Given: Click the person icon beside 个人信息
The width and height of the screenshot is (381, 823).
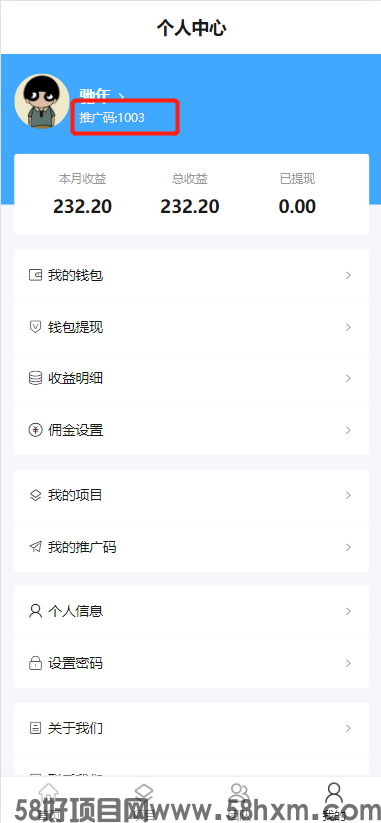Looking at the screenshot, I should click(35, 611).
